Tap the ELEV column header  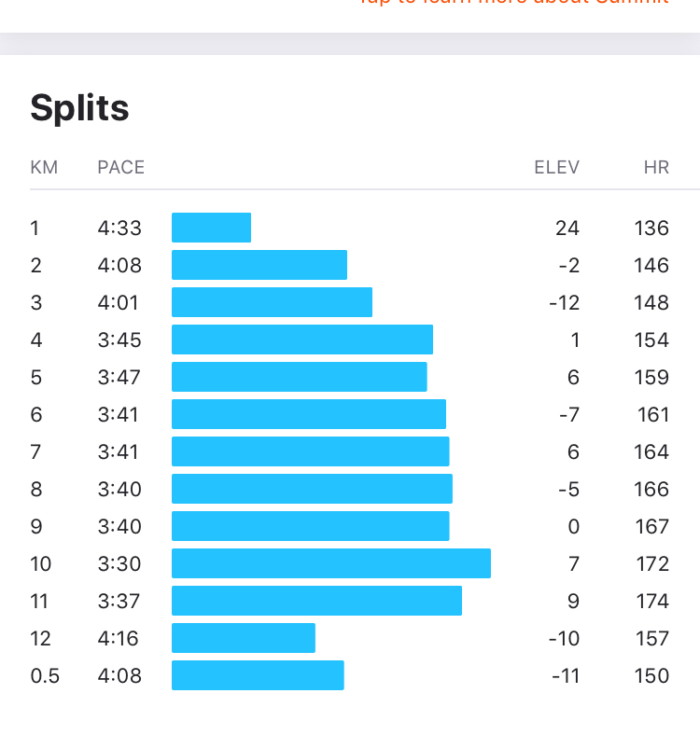pos(557,167)
